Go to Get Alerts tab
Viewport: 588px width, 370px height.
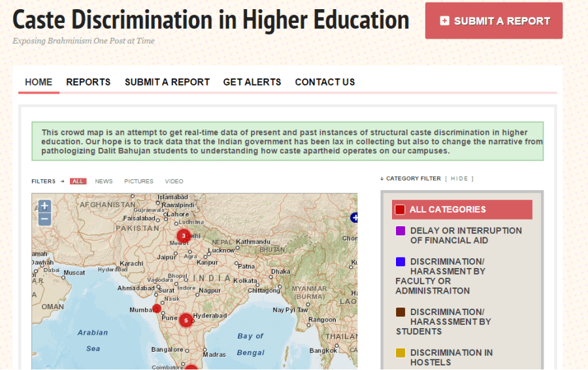coord(252,82)
